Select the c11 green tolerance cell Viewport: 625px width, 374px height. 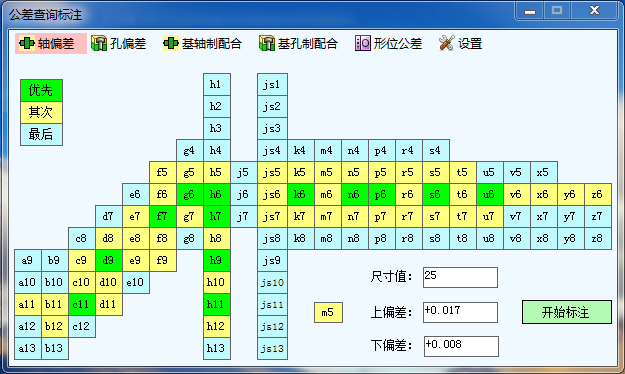point(82,304)
